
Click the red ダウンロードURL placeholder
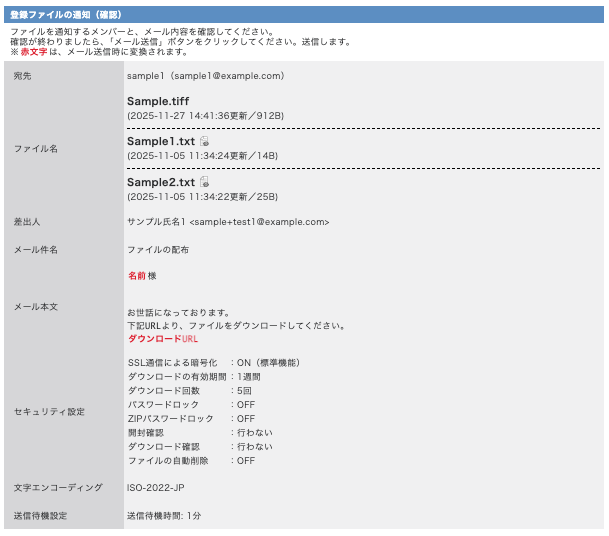[163, 339]
